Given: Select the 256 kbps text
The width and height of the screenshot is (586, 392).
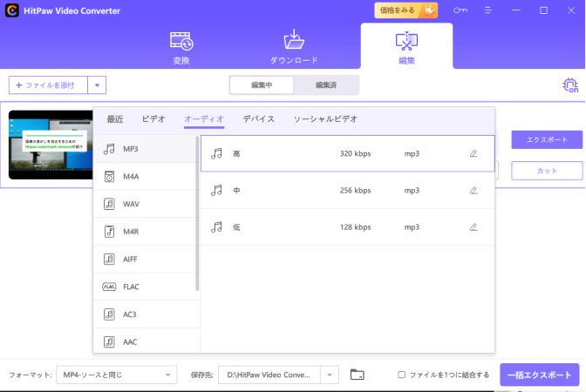Looking at the screenshot, I should point(355,191).
